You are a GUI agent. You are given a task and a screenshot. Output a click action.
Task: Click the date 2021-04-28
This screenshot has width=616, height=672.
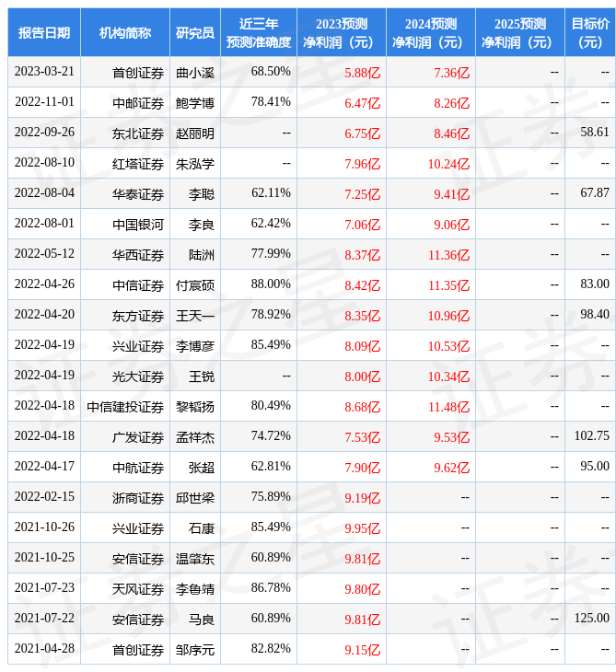click(x=44, y=649)
